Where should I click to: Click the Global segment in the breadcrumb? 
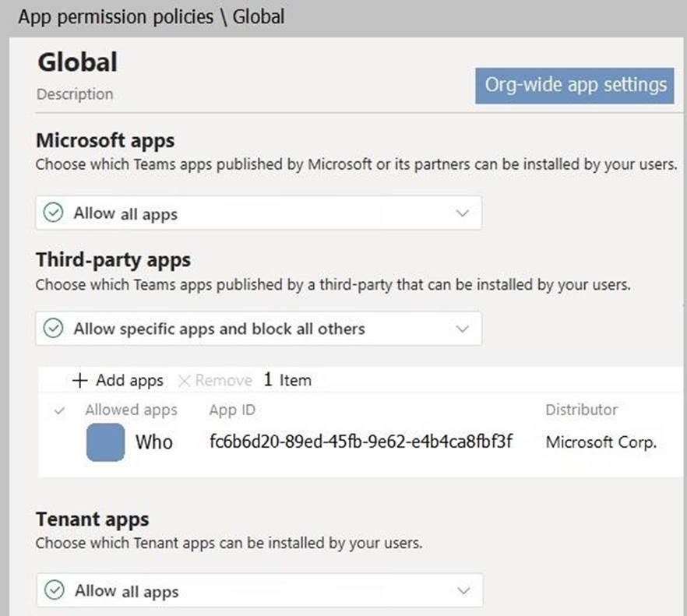pyautogui.click(x=258, y=16)
